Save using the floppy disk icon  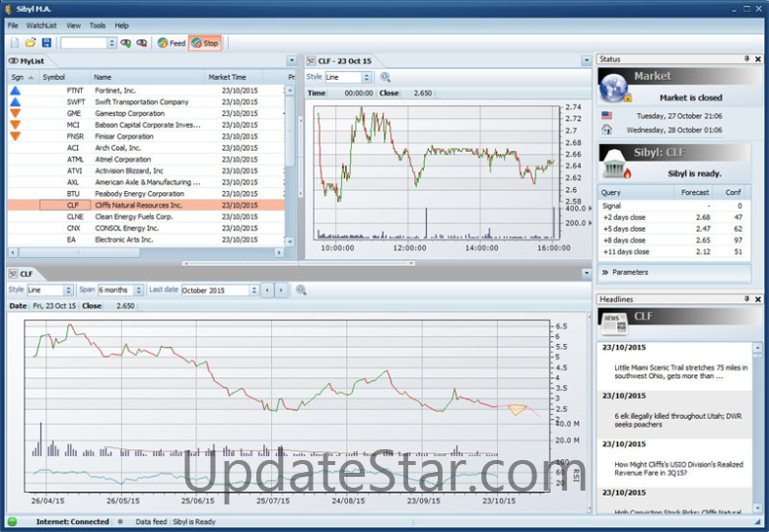(x=46, y=43)
